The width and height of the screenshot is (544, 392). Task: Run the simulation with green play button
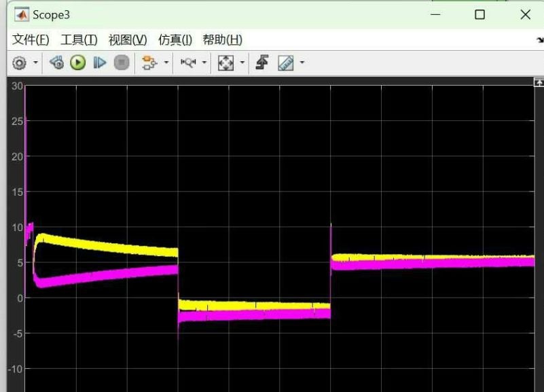coord(77,63)
